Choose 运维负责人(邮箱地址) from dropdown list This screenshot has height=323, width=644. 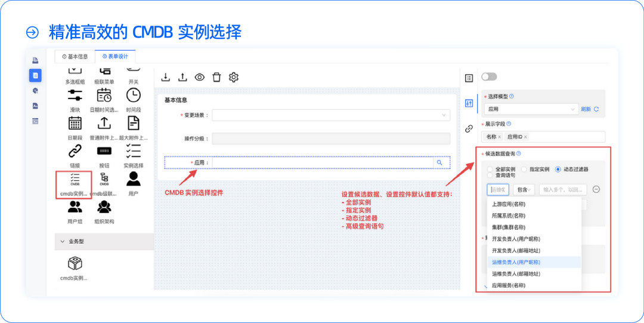(x=534, y=273)
